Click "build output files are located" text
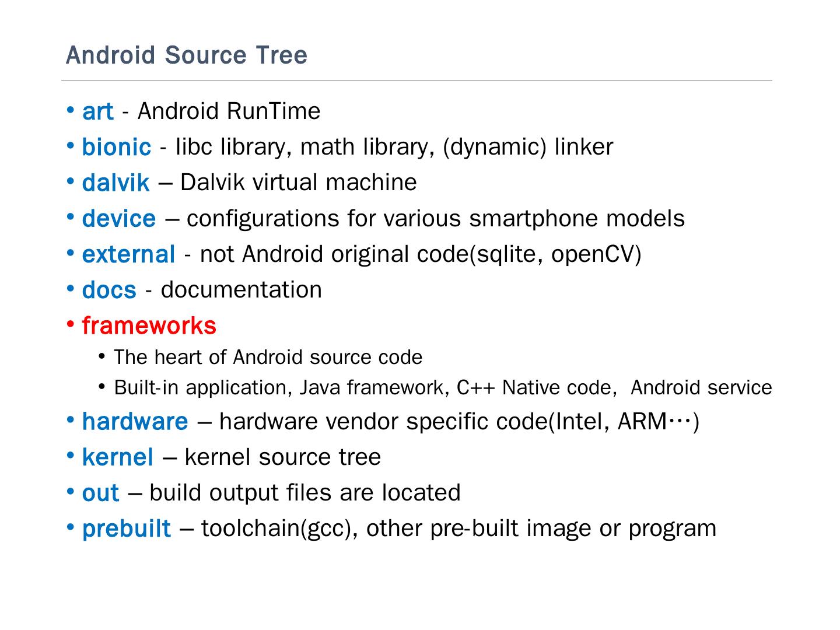840x630 pixels. (x=304, y=492)
